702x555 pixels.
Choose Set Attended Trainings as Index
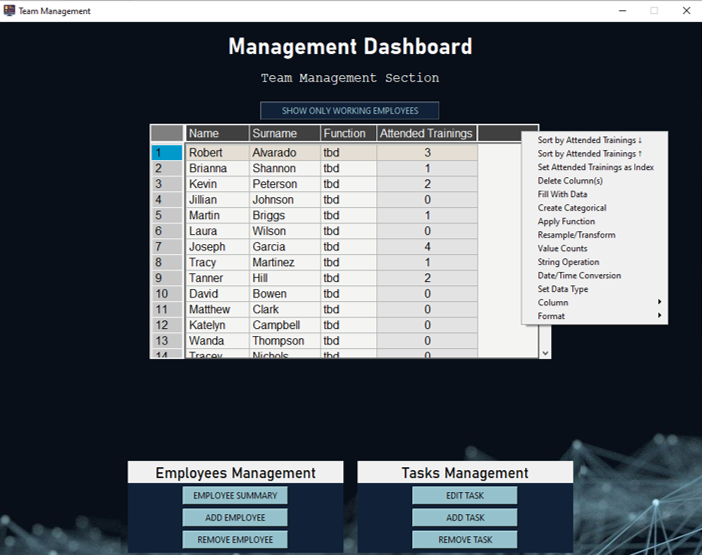(595, 168)
